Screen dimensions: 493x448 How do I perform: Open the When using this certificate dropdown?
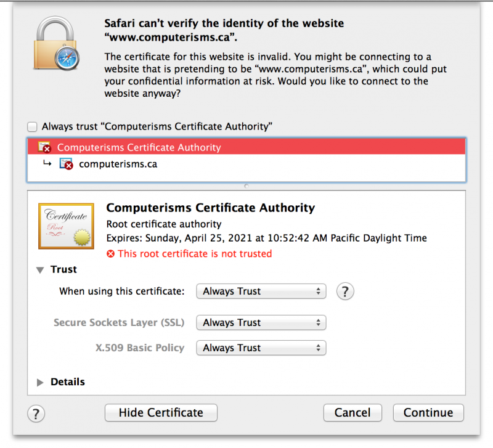click(261, 291)
